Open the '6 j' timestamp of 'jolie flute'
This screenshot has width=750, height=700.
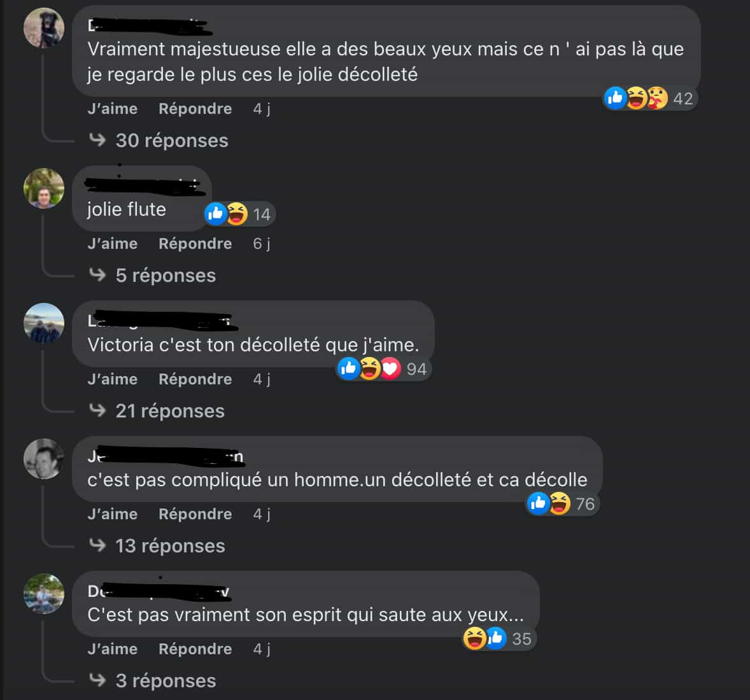[261, 243]
